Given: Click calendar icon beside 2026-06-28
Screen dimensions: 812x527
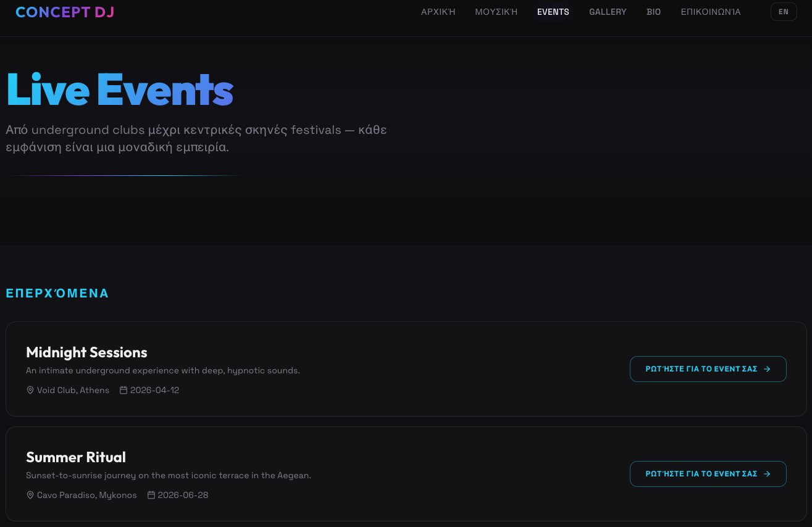Looking at the screenshot, I should [x=151, y=495].
